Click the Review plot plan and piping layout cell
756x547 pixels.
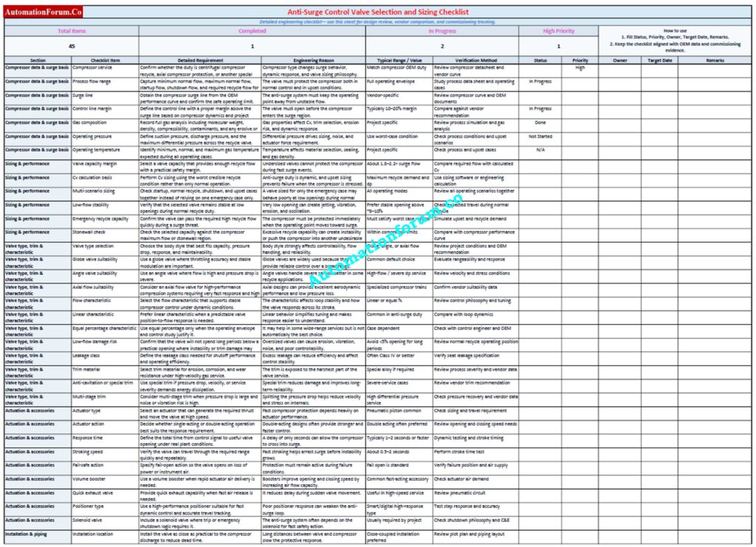click(476, 537)
